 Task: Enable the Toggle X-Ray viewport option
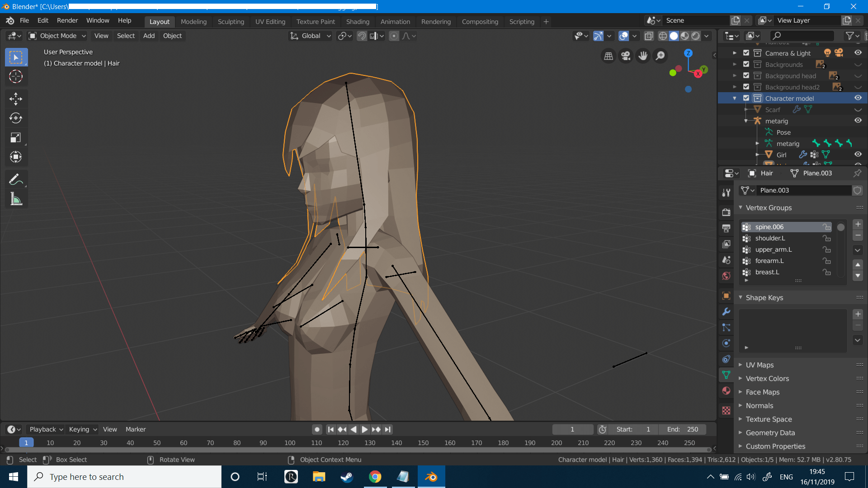click(x=649, y=36)
